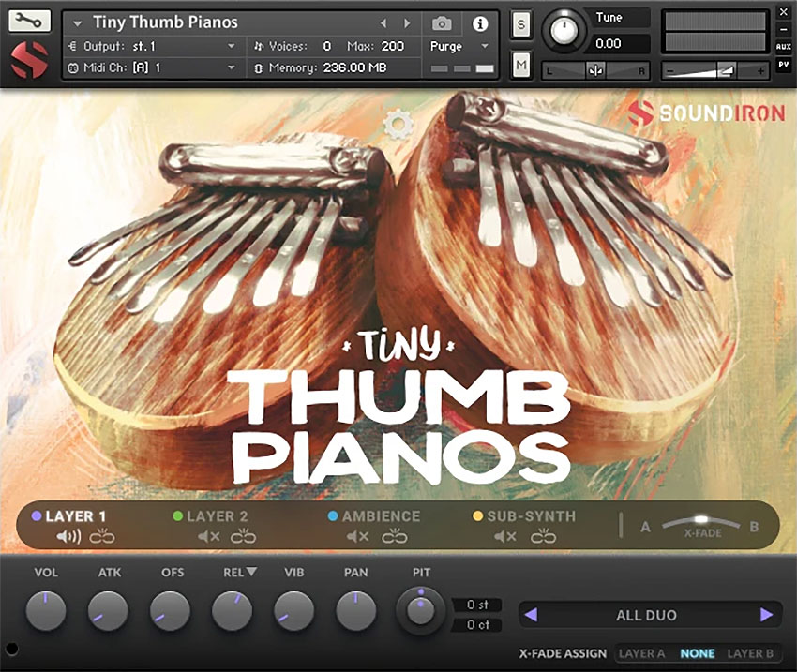Decrease volume with the minus sign
The image size is (797, 672).
click(x=669, y=71)
